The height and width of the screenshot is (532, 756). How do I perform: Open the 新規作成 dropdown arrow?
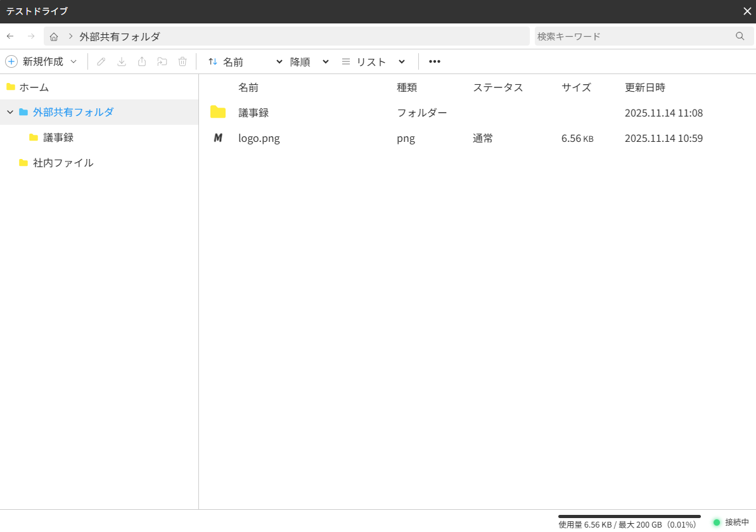click(x=74, y=61)
